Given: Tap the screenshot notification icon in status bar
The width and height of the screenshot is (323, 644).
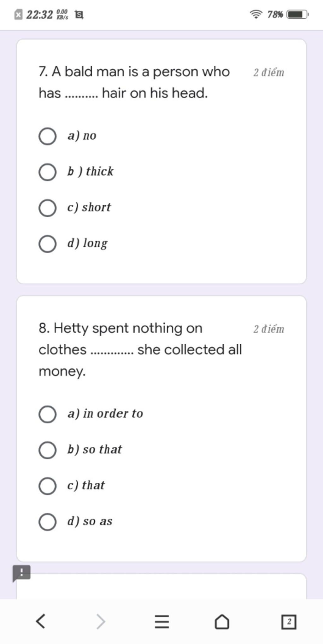Looking at the screenshot, I should (79, 15).
